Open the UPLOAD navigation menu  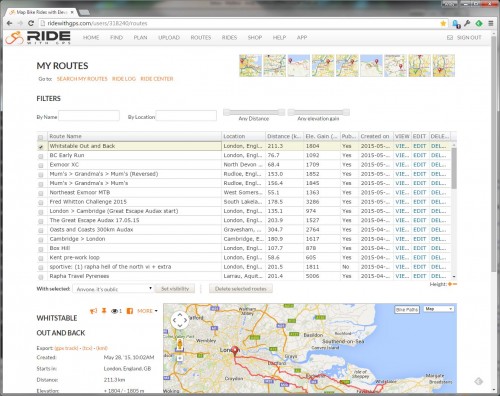(169, 38)
